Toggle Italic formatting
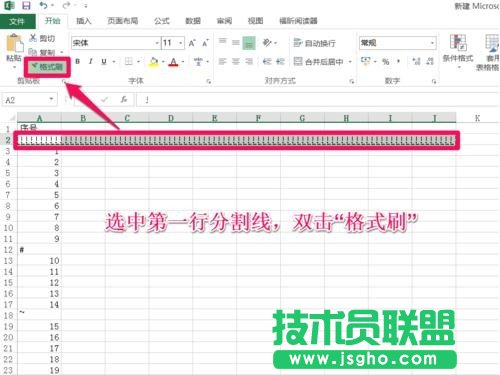Image resolution: width=500 pixels, height=375 pixels. point(90,61)
